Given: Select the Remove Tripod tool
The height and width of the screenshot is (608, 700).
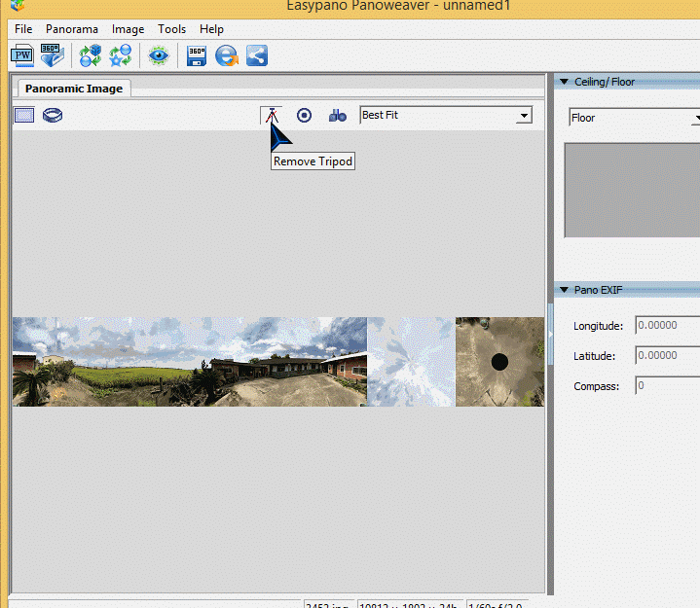Looking at the screenshot, I should click(x=272, y=115).
